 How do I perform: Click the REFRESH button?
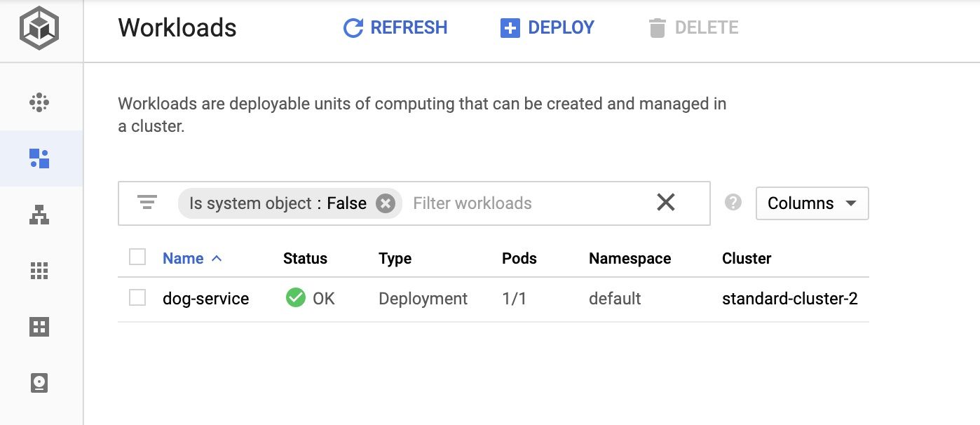tap(395, 27)
